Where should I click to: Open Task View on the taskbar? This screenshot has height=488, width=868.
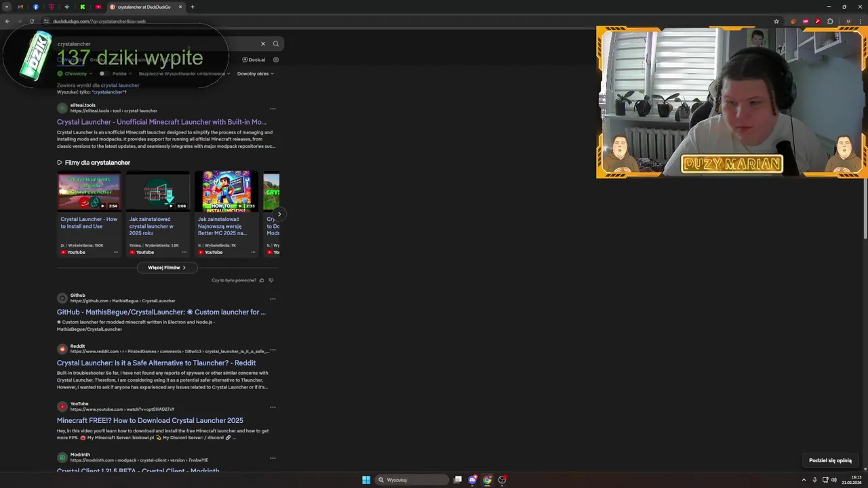(x=458, y=480)
